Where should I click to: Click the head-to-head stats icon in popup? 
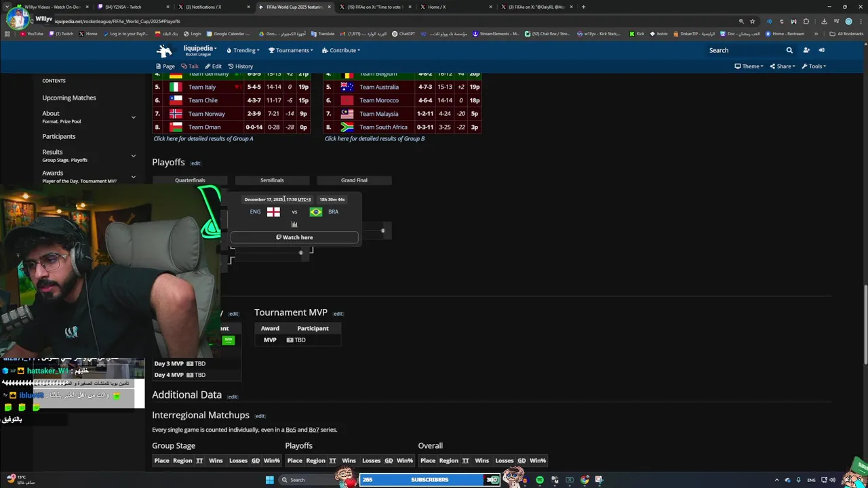click(294, 224)
